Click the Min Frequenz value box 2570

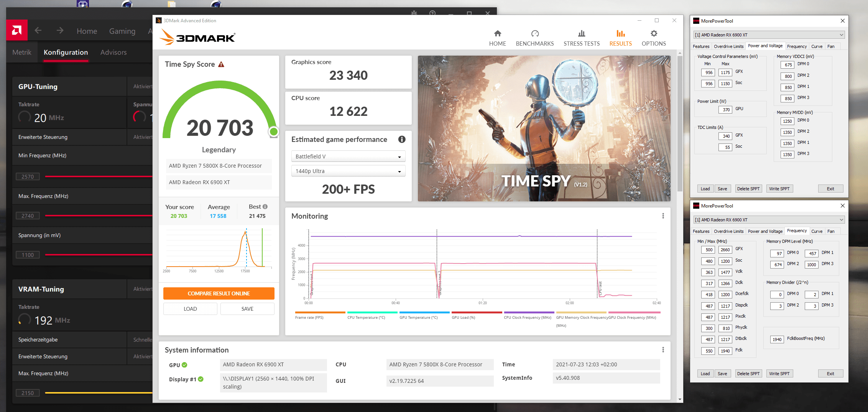(x=28, y=176)
